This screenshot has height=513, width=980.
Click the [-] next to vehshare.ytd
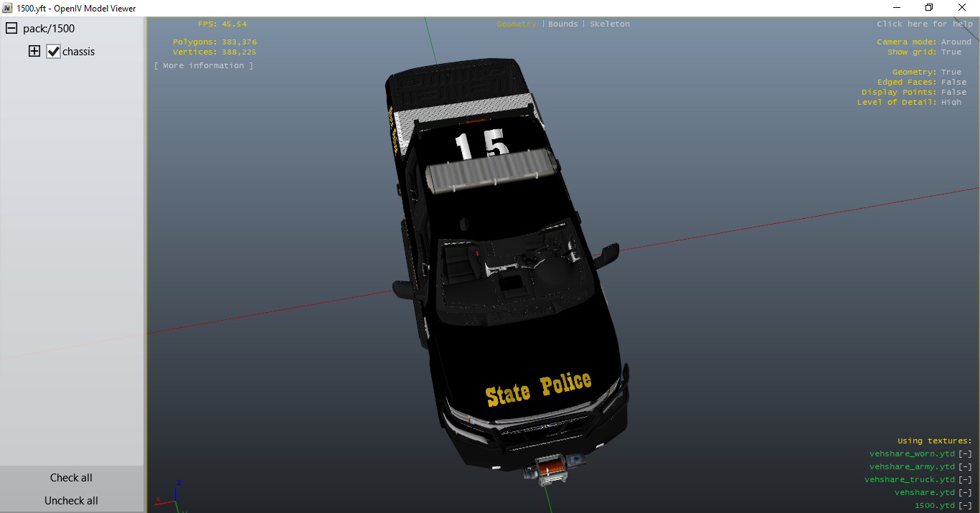click(x=965, y=493)
